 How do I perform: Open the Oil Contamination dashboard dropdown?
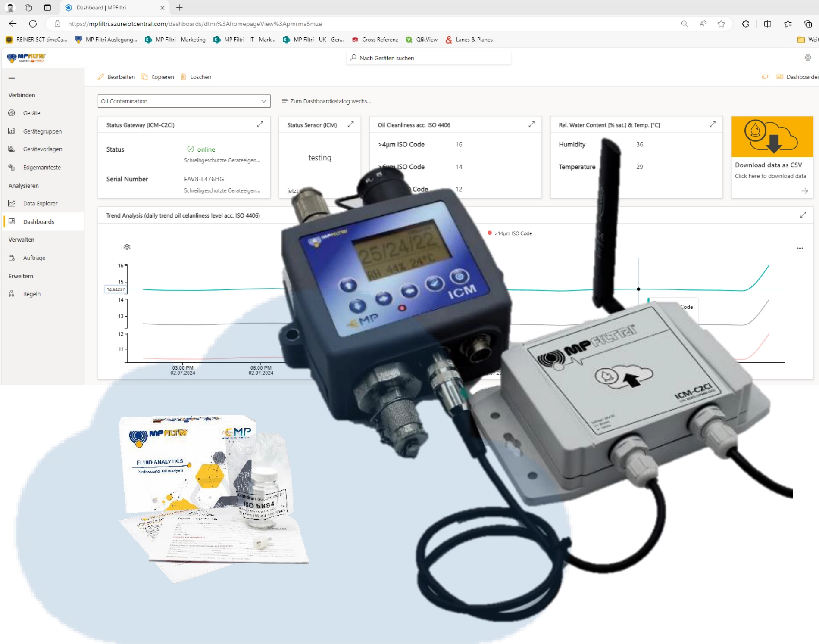(184, 101)
